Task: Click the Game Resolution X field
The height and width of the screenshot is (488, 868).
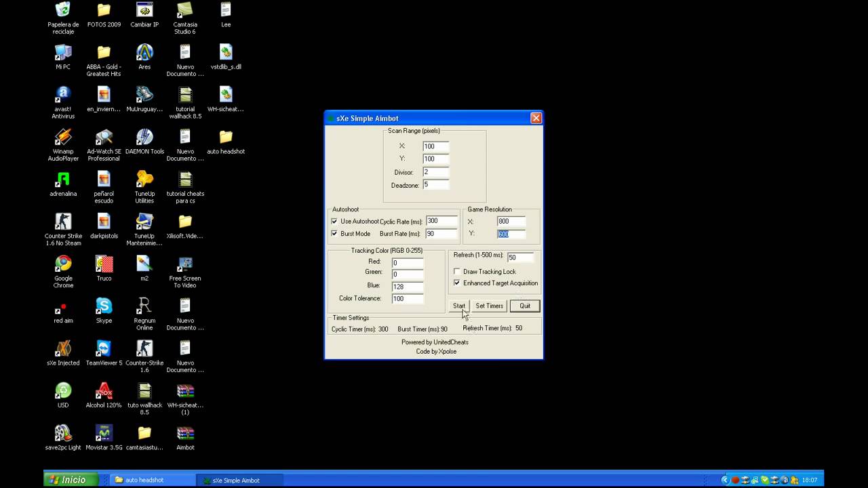Action: (511, 222)
